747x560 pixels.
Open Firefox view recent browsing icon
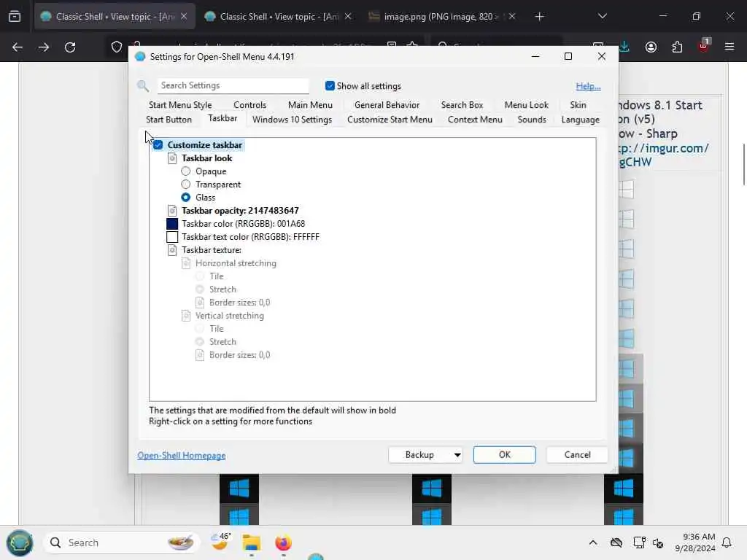(15, 17)
